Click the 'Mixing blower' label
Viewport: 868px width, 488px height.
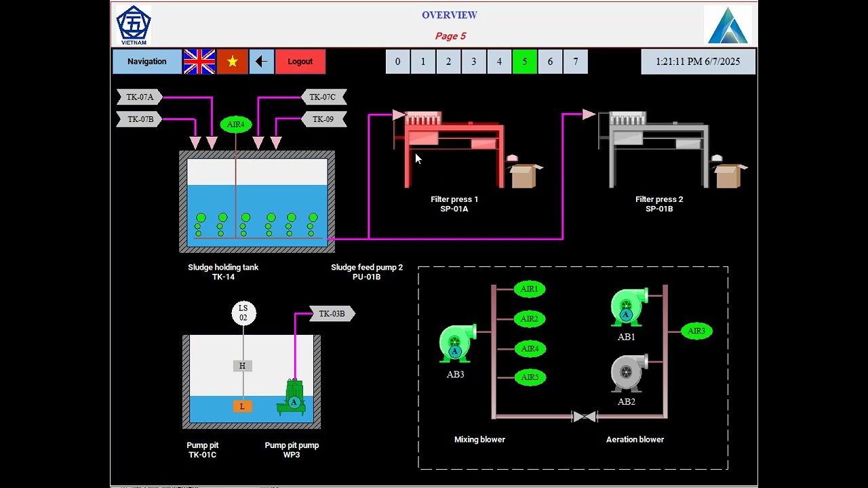(x=479, y=439)
